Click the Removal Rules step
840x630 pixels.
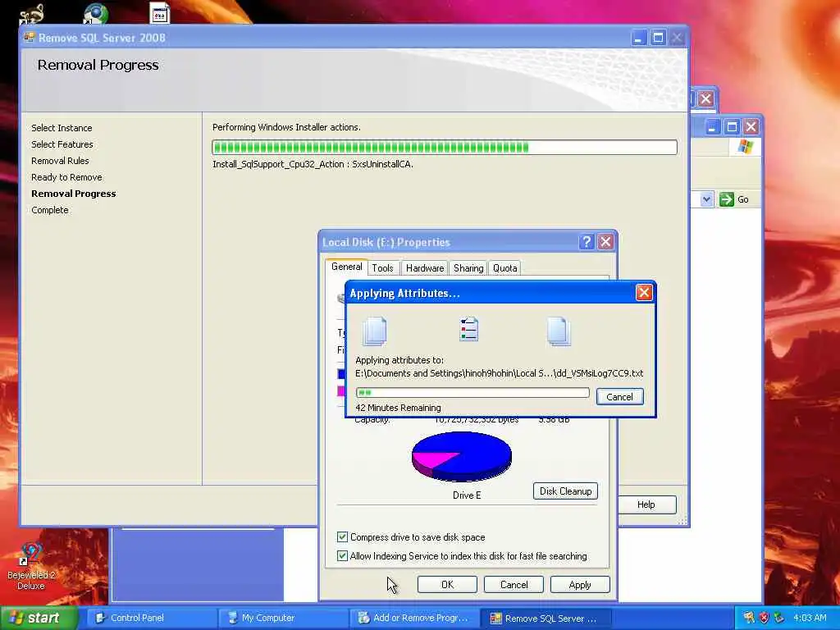click(x=60, y=161)
